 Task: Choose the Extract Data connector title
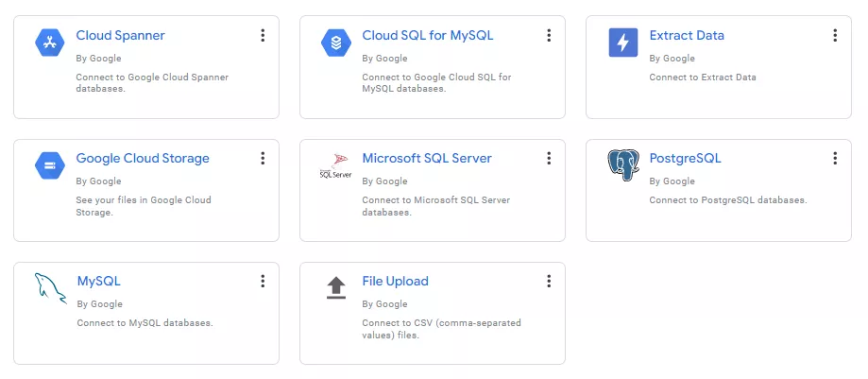tap(687, 36)
